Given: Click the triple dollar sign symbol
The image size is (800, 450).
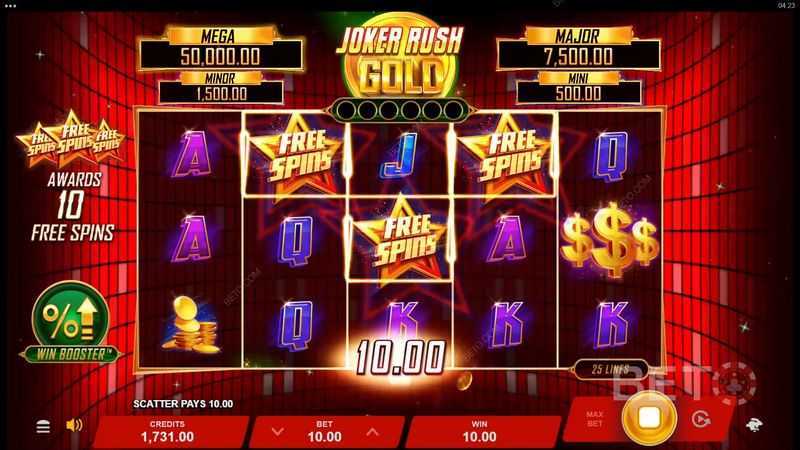Looking at the screenshot, I should pos(610,240).
